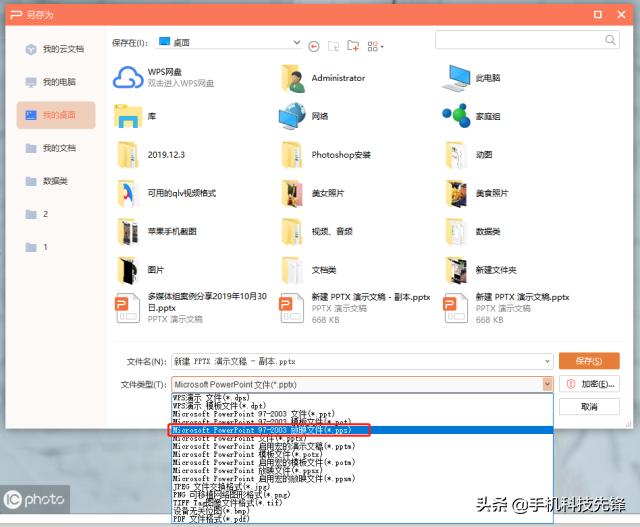Choose PowerPoint 97-2003 文件(*.ppt) format

click(x=362, y=414)
